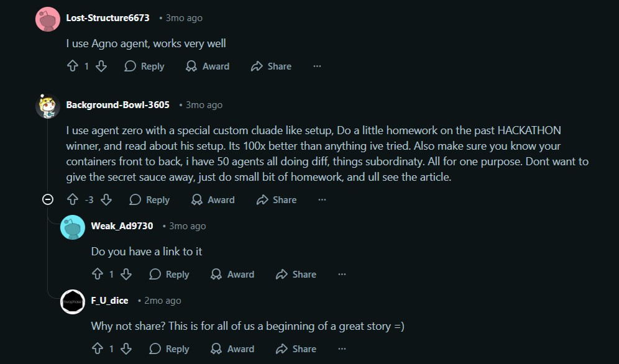Downvote F_U_dice's reply

126,349
